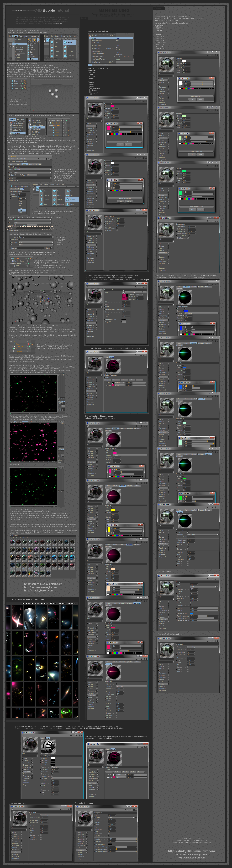Open MoGraph Selection tool
The height and width of the screenshot is (868, 232).
(x=17, y=123)
